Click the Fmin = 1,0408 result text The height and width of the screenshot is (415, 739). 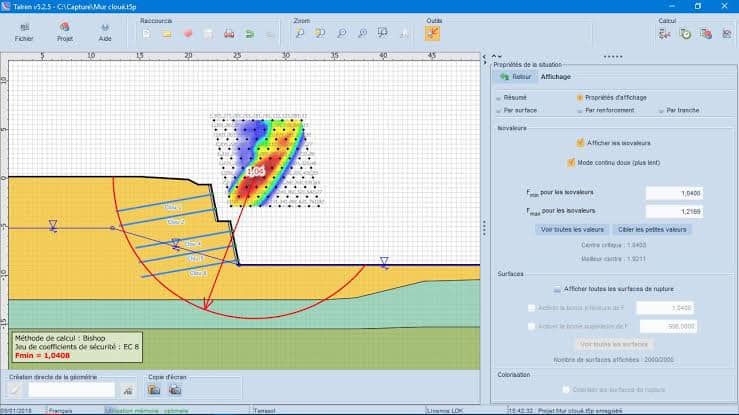click(42, 355)
